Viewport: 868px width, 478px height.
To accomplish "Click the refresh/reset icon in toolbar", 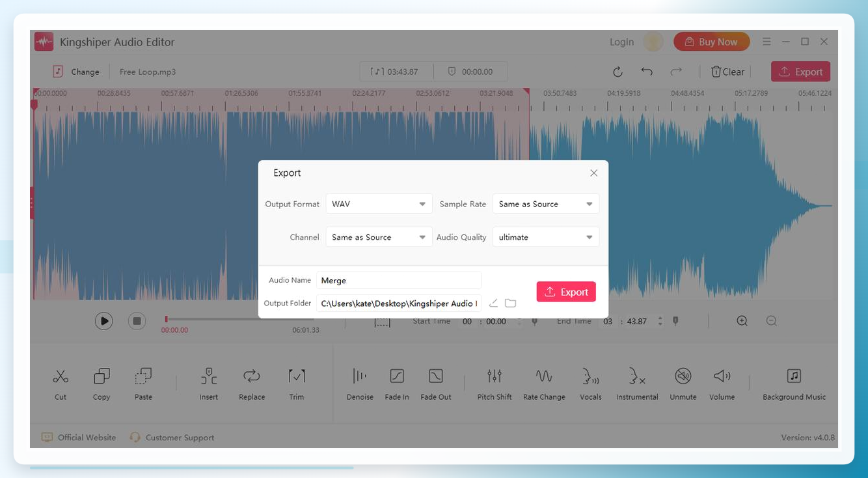I will point(617,72).
